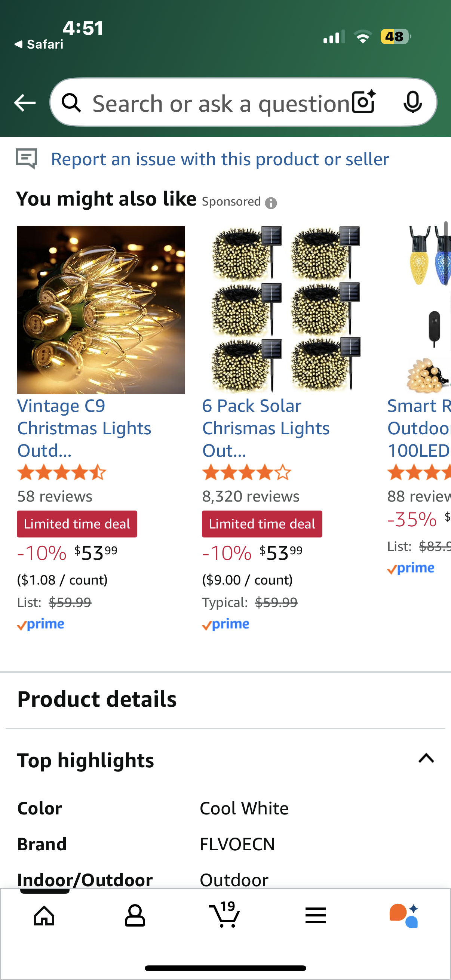
Task: Report an issue with this product link
Action: click(220, 159)
